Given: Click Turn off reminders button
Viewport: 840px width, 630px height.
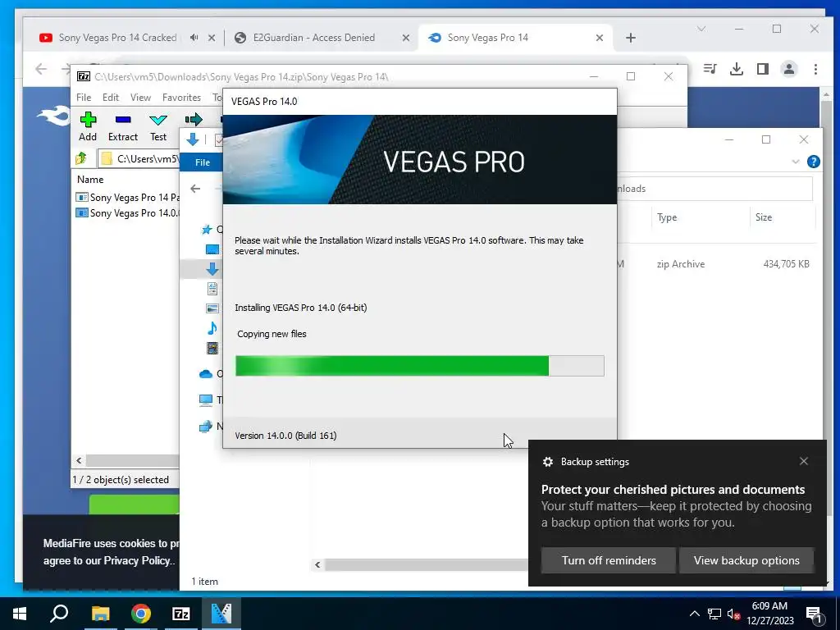Looking at the screenshot, I should (609, 560).
